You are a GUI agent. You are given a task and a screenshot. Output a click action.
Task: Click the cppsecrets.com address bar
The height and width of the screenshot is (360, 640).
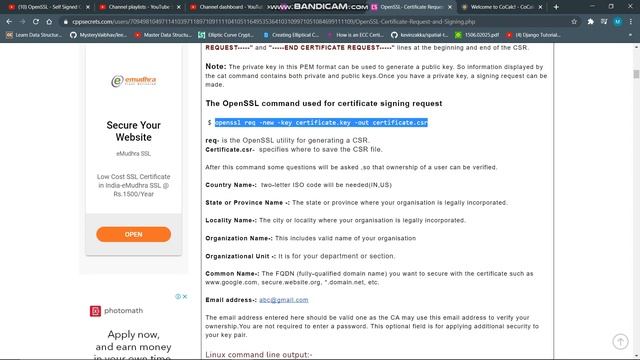click(x=273, y=22)
